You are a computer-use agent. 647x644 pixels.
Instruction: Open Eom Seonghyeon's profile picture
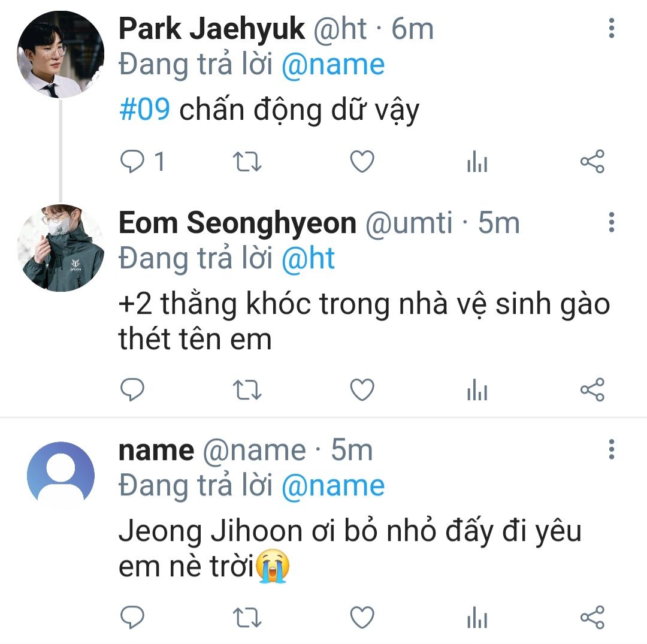pos(60,248)
